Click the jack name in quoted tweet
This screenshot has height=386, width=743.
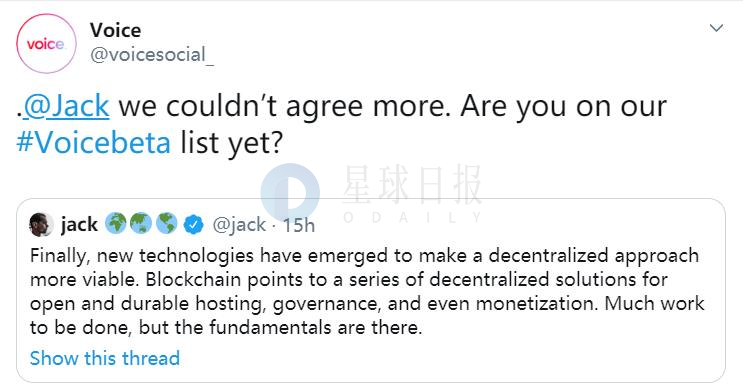[x=79, y=224]
